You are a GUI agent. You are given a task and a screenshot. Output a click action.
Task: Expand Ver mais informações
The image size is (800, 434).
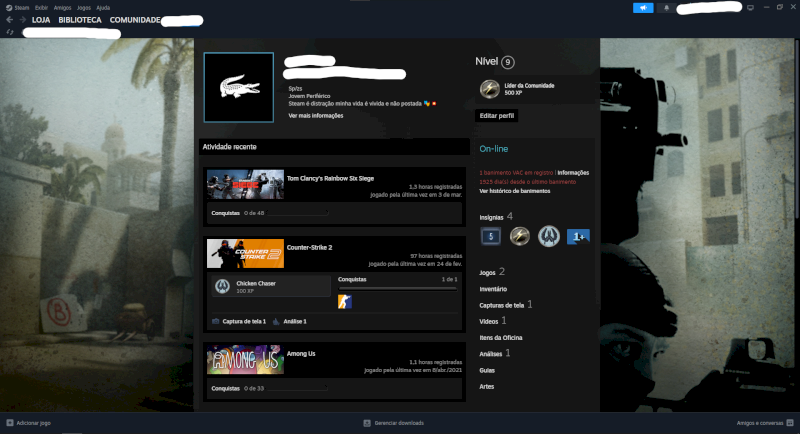316,116
